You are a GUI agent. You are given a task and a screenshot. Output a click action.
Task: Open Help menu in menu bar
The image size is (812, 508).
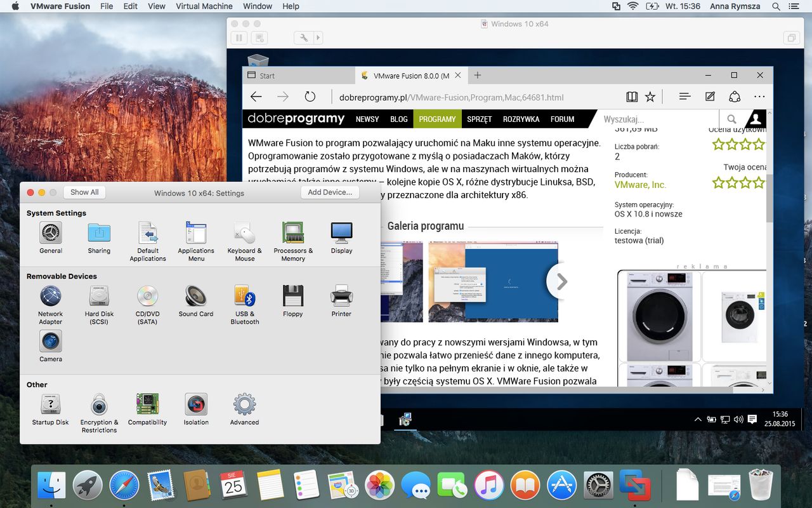pos(291,6)
